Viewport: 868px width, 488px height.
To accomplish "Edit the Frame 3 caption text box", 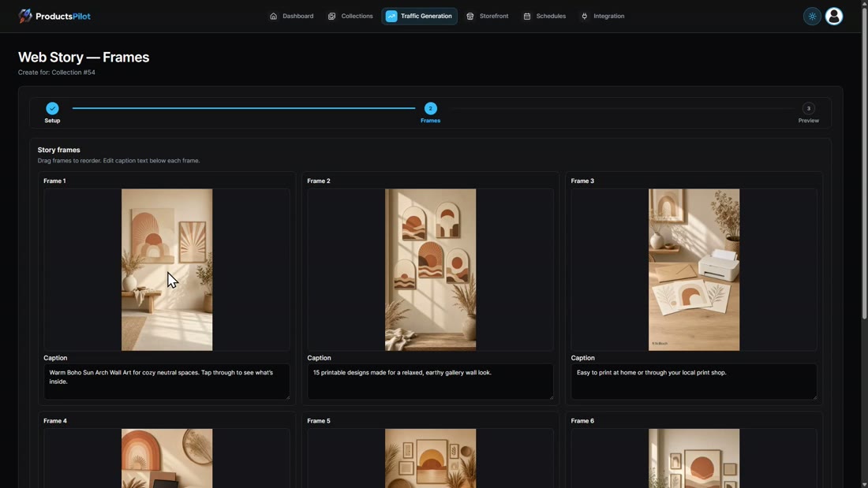I will [694, 382].
